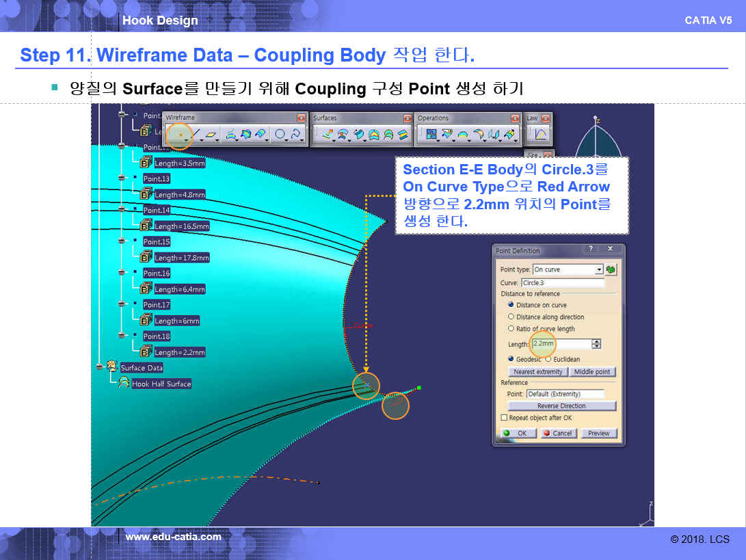Screen dimensions: 746x560
Task: Select the Line tool in Wireframe toolbar
Action: [196, 135]
